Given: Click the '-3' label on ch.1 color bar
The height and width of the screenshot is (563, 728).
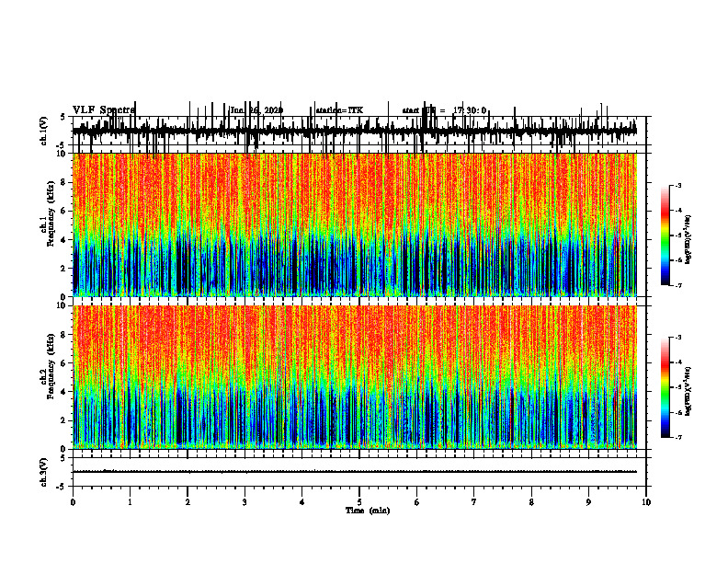Looking at the screenshot, I should (678, 186).
